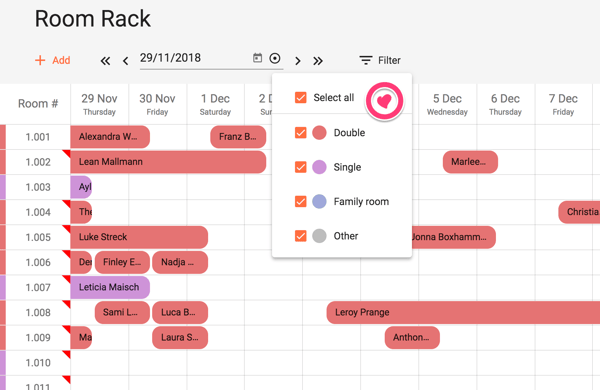
Task: Open the calendar date picker icon
Action: pos(258,58)
